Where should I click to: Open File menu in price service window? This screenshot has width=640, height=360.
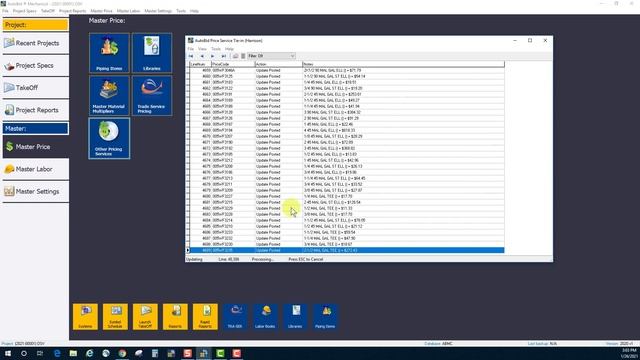[x=191, y=49]
